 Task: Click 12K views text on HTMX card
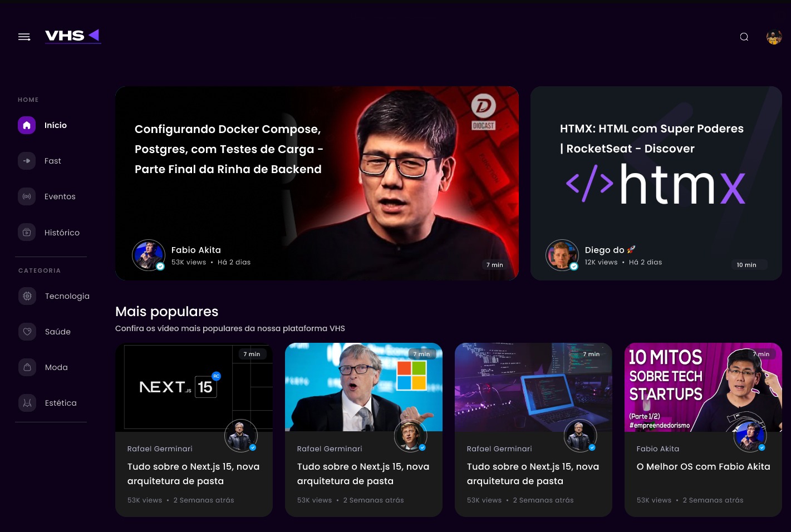[601, 262]
